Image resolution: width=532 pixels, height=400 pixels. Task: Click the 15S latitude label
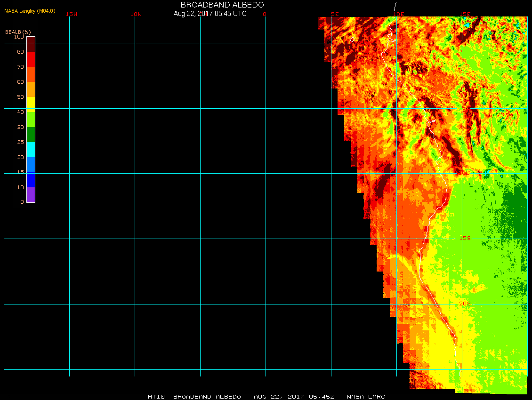465,238
